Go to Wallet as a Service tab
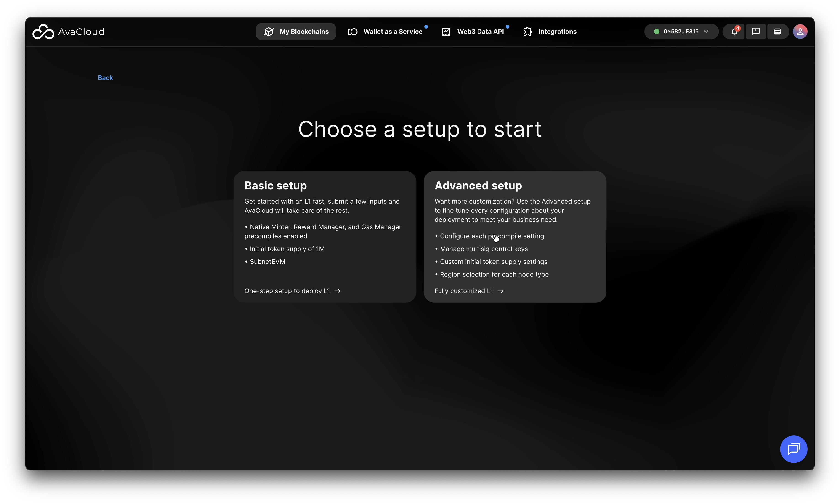This screenshot has width=840, height=504. 393,32
